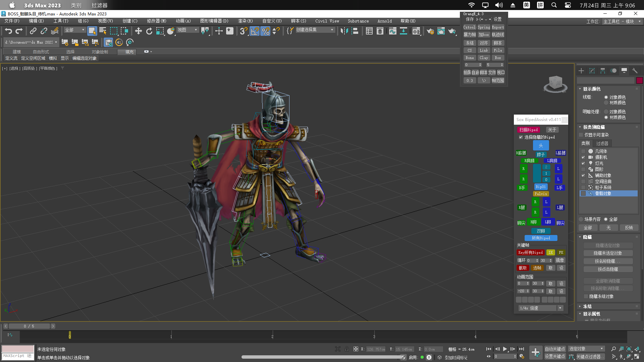The image size is (644, 362).
Task: Click the 隐藏未选定对象 button
Action: coord(608,253)
